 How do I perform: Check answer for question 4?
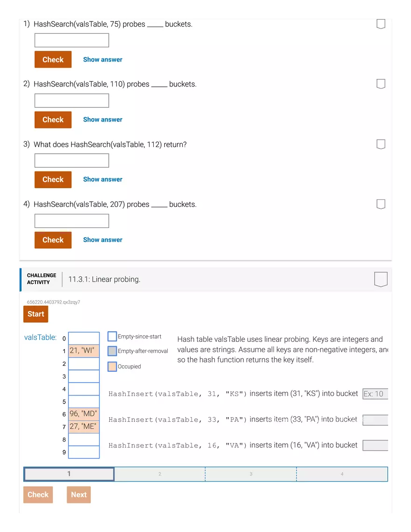point(52,240)
